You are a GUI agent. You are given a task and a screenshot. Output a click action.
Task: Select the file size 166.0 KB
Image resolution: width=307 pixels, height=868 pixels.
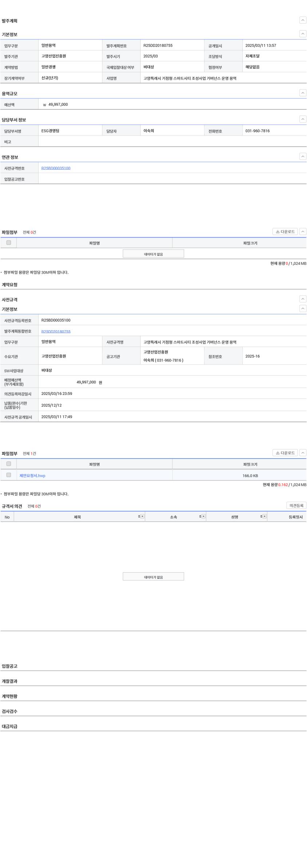(x=250, y=476)
